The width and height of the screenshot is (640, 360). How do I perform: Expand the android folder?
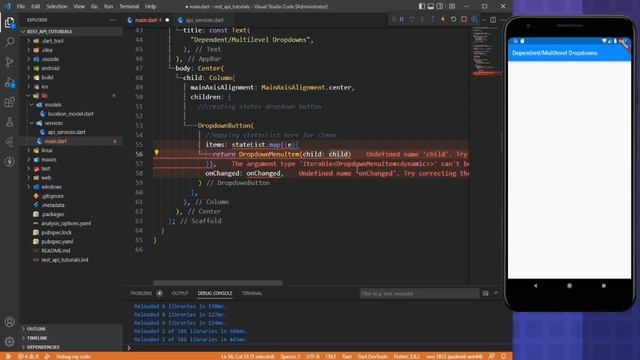point(50,68)
